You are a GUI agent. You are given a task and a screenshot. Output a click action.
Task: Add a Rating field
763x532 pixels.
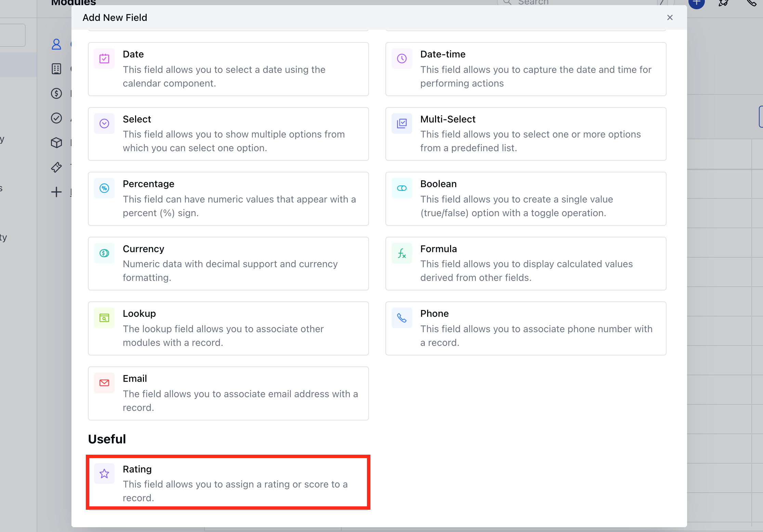(x=228, y=482)
